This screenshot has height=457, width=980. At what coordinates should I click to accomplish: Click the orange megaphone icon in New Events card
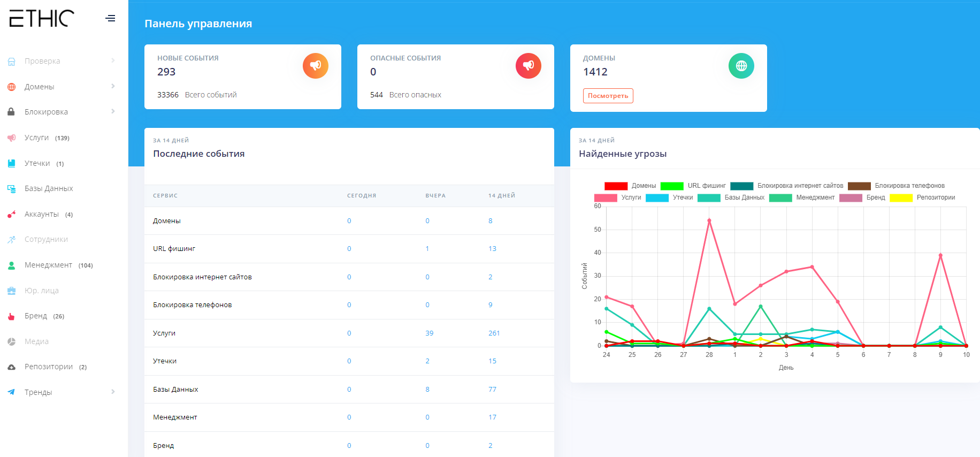pyautogui.click(x=316, y=66)
